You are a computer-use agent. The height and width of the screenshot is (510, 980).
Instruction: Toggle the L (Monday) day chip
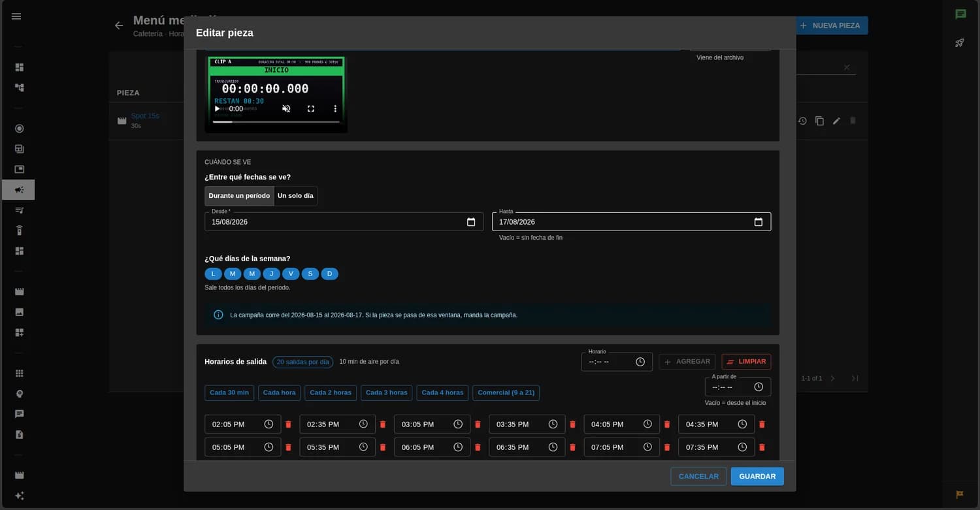[x=213, y=274]
